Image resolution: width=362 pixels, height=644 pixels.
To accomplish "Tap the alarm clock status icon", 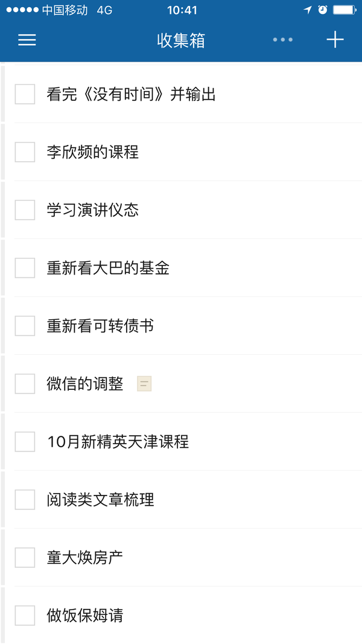I will [x=323, y=10].
